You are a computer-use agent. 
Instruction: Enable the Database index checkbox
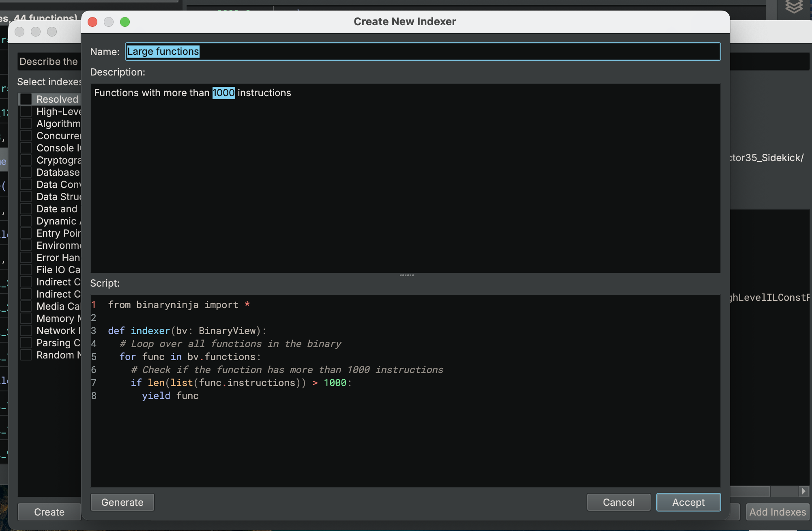tap(26, 172)
